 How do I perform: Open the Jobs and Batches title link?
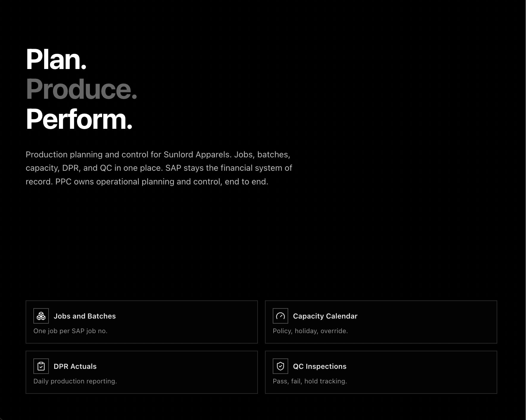(x=85, y=316)
